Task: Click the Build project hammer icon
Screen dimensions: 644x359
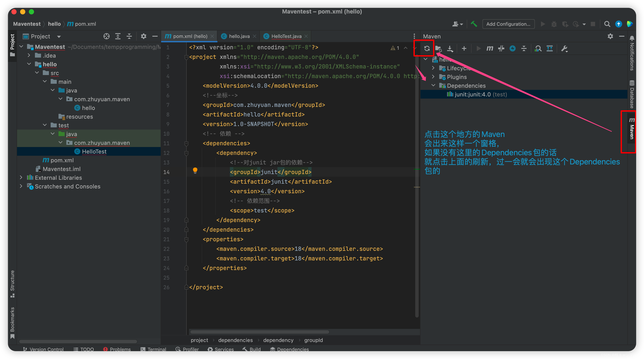Action: click(474, 24)
